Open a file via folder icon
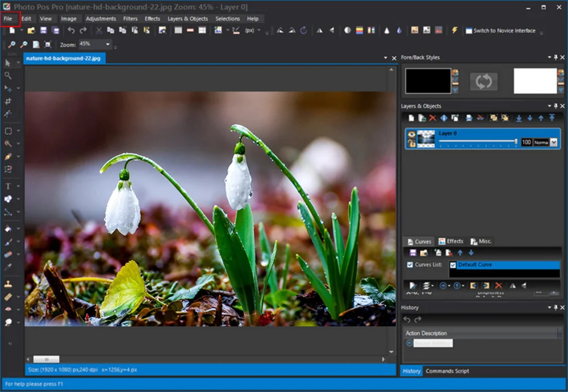Image resolution: width=568 pixels, height=392 pixels. [31, 31]
